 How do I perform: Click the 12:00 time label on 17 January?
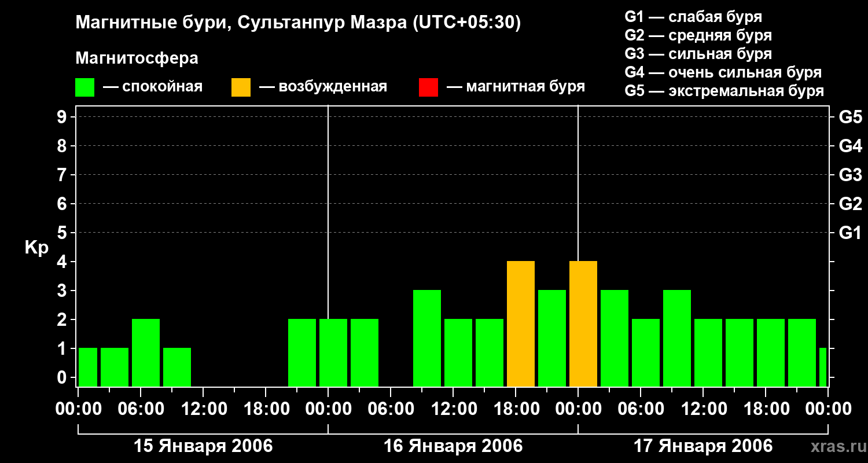[x=703, y=409]
